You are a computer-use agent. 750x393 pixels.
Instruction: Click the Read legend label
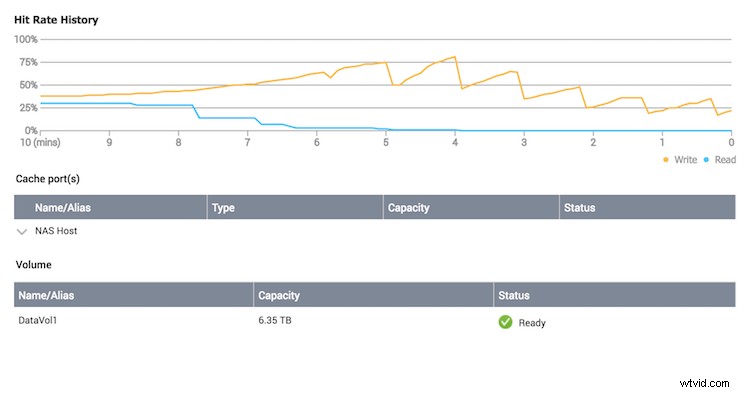point(725,160)
